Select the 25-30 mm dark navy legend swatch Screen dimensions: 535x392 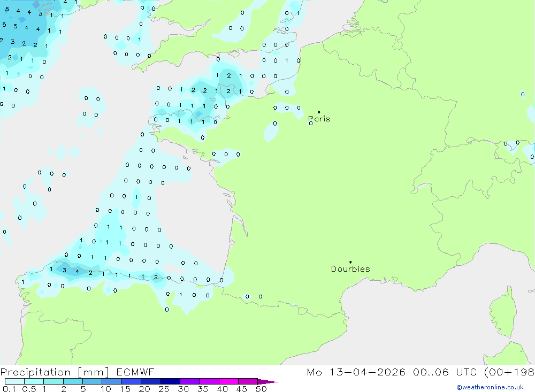coord(170,381)
